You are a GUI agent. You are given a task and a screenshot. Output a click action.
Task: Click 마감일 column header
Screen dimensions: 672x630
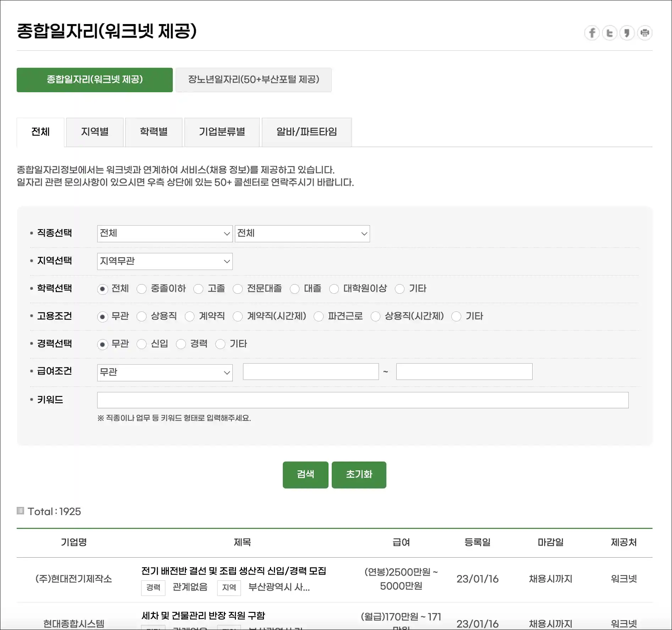551,542
